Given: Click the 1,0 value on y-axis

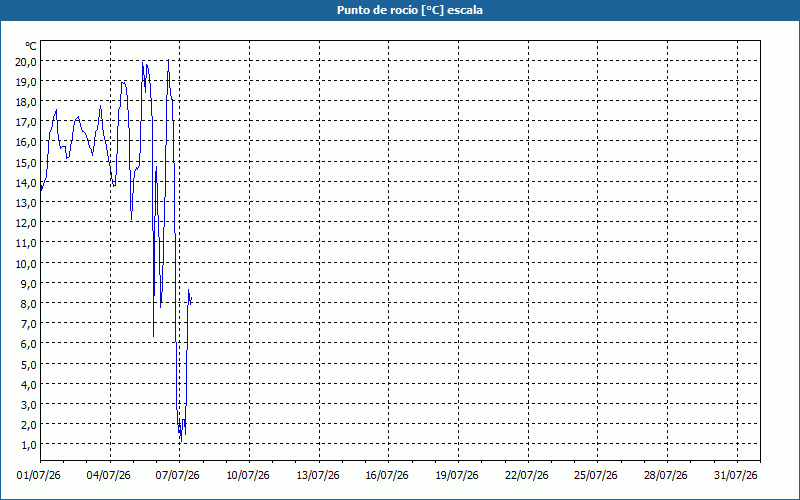Looking at the screenshot, I should 29,445.
